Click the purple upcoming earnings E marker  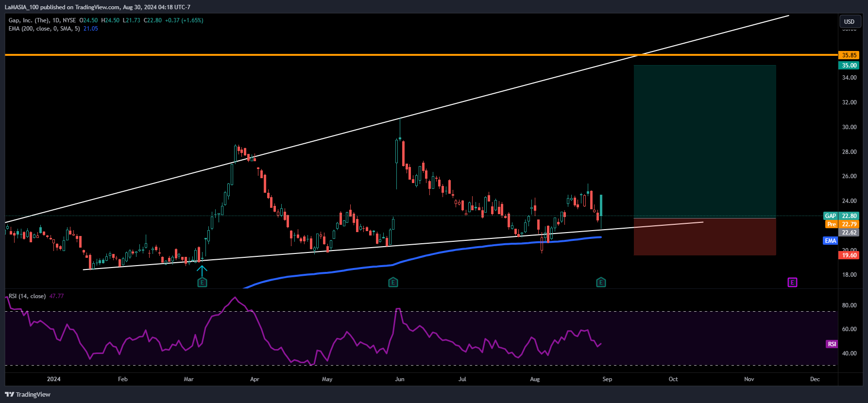point(792,283)
